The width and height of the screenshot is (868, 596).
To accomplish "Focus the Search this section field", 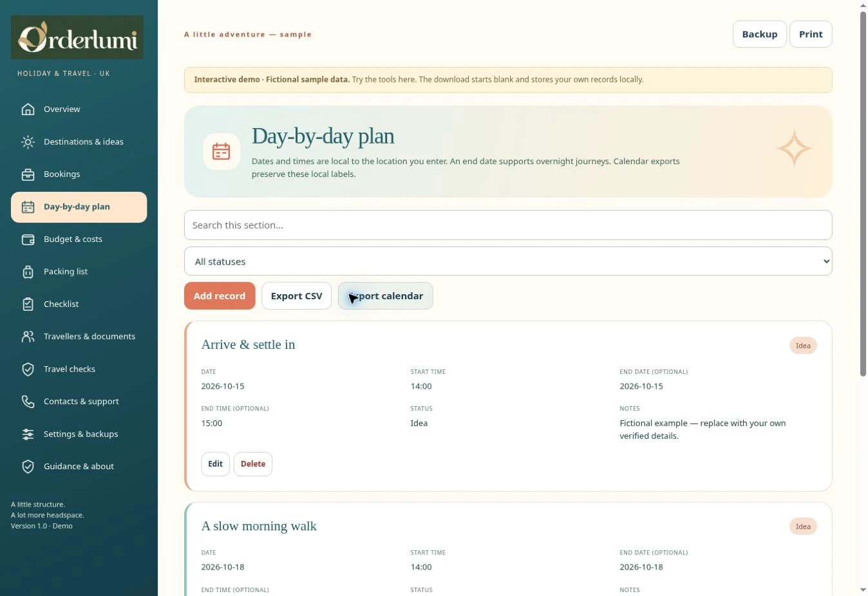I will click(508, 225).
